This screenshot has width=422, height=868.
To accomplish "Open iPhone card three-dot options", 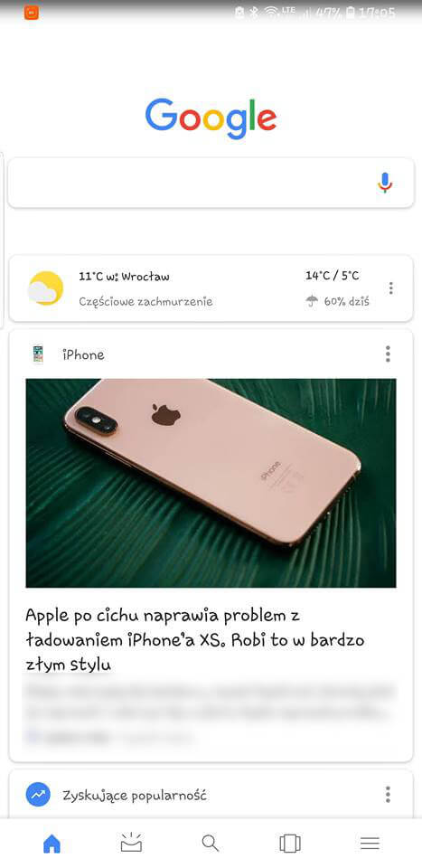I will [x=388, y=354].
